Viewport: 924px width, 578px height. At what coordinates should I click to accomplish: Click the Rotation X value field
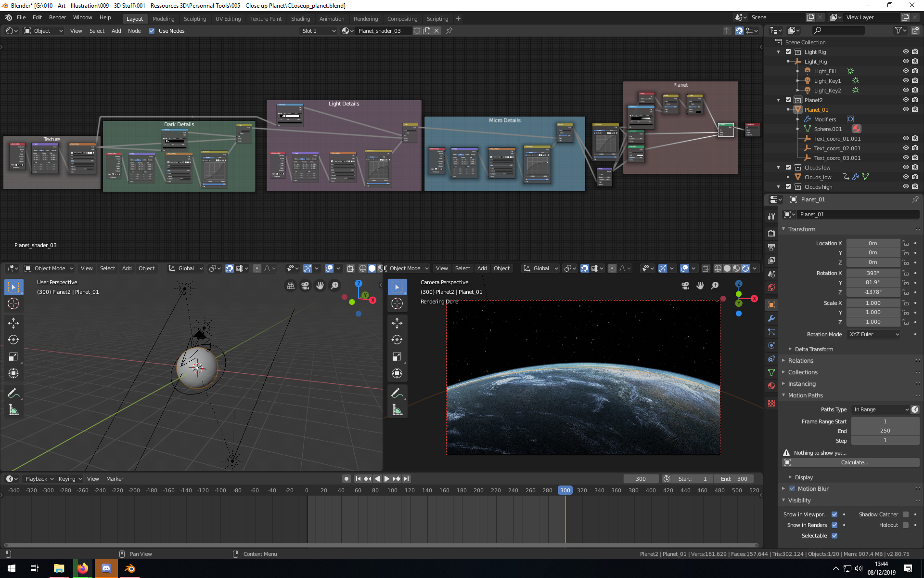(873, 273)
